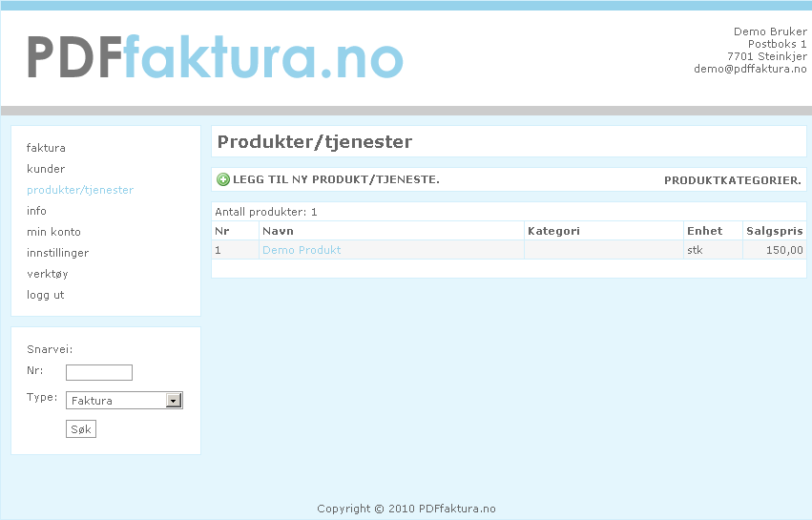Click the Antall produkter: 1 text
The height and width of the screenshot is (520, 812).
(x=265, y=212)
